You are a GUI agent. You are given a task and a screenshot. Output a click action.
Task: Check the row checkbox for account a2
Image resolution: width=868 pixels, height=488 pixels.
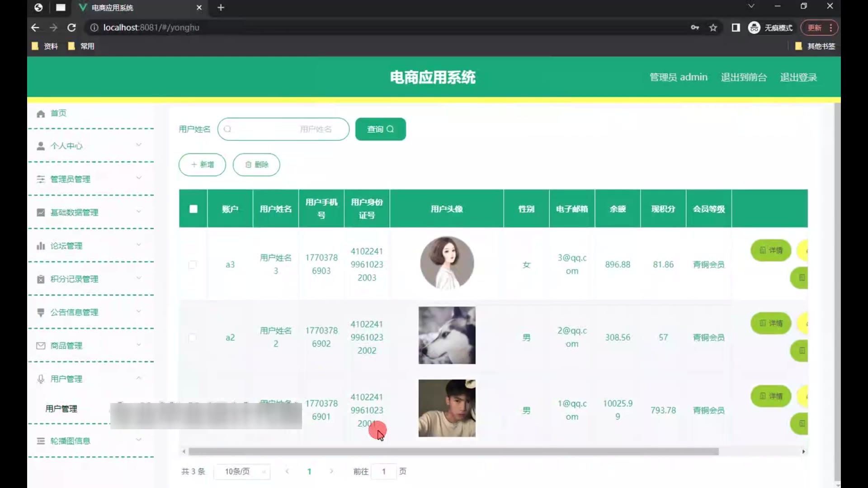193,338
